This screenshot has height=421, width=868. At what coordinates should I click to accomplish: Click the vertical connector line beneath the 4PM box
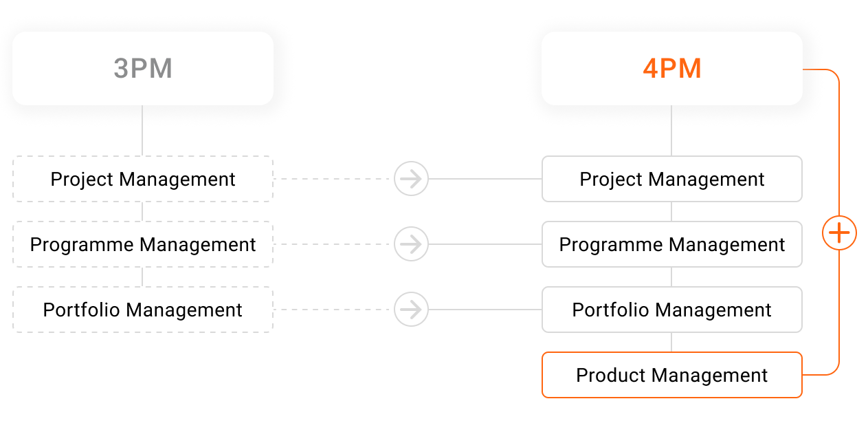click(x=671, y=131)
